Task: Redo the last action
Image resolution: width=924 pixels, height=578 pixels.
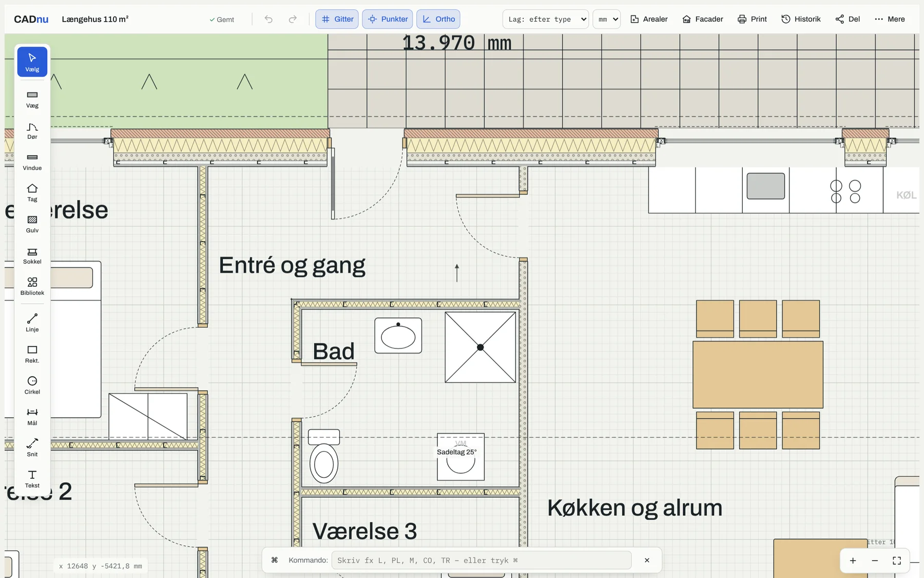Action: click(293, 19)
